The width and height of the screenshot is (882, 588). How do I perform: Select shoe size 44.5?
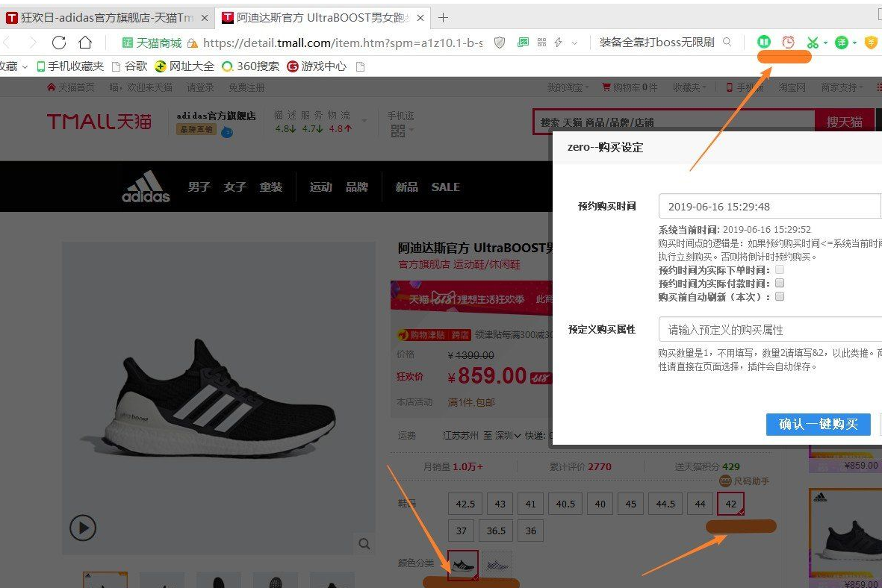pos(665,504)
